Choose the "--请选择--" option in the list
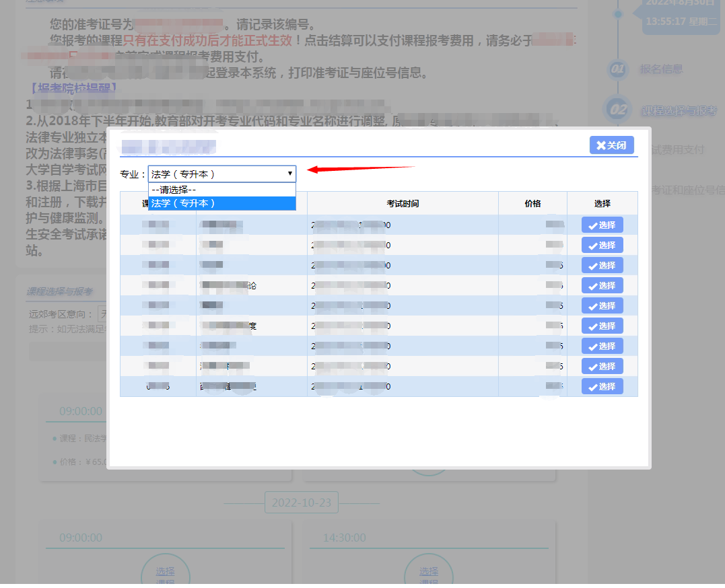 point(221,190)
